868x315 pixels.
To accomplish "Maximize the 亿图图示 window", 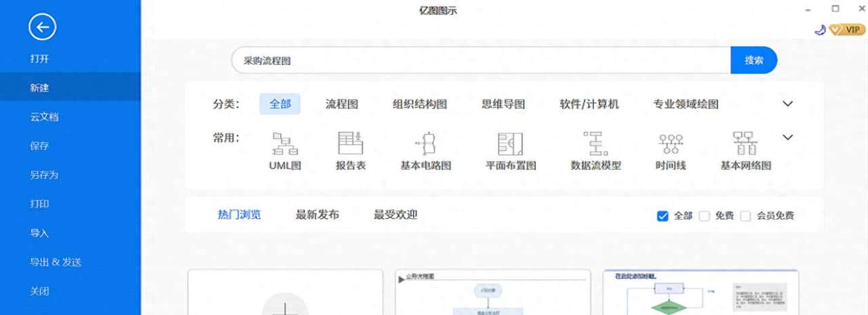I will [835, 9].
